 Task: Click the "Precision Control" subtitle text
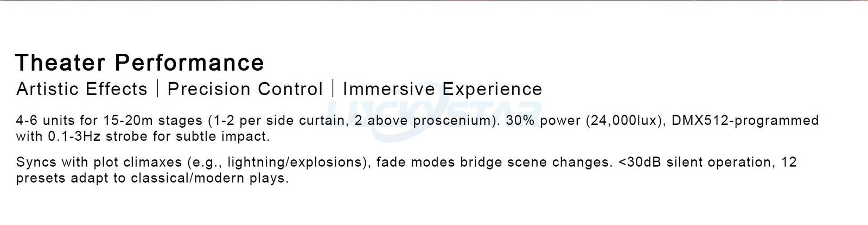(245, 89)
